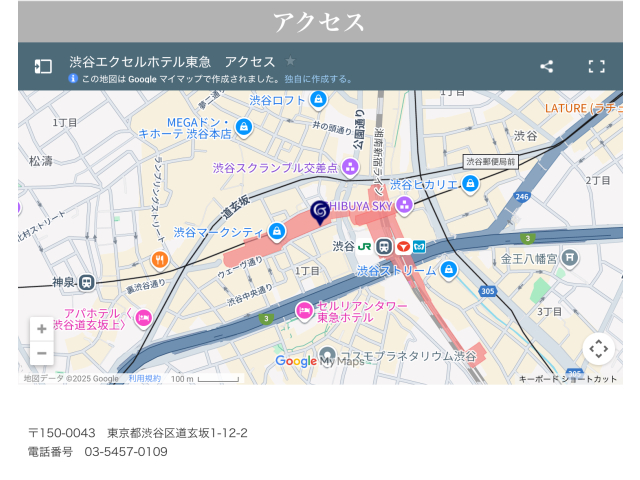This screenshot has height=480, width=640.
Task: Click the 独自に作成する link
Action: pos(318,79)
